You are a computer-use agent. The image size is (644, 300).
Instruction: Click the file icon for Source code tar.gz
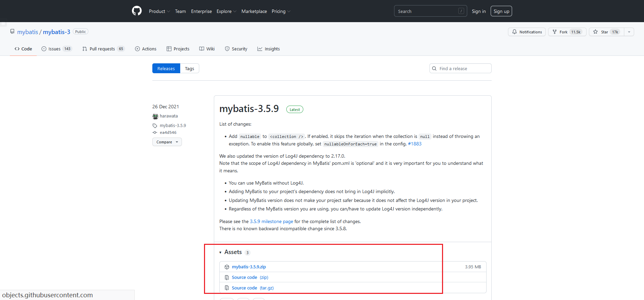(x=227, y=288)
